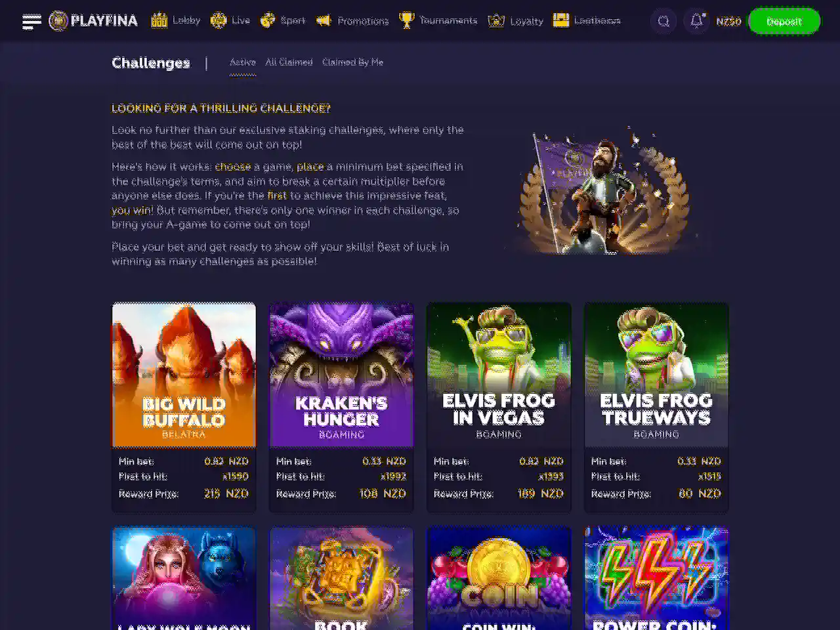Click the Playfina logo
The height and width of the screenshot is (630, 840).
tap(93, 21)
